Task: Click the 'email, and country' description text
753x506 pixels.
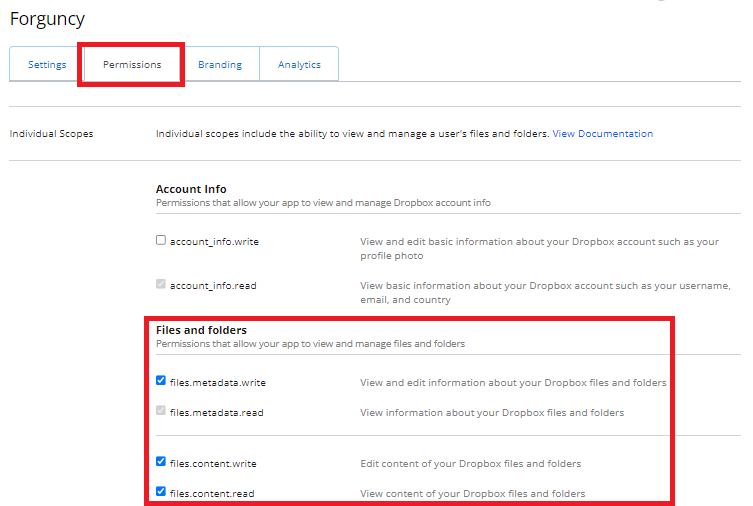Action: [405, 300]
